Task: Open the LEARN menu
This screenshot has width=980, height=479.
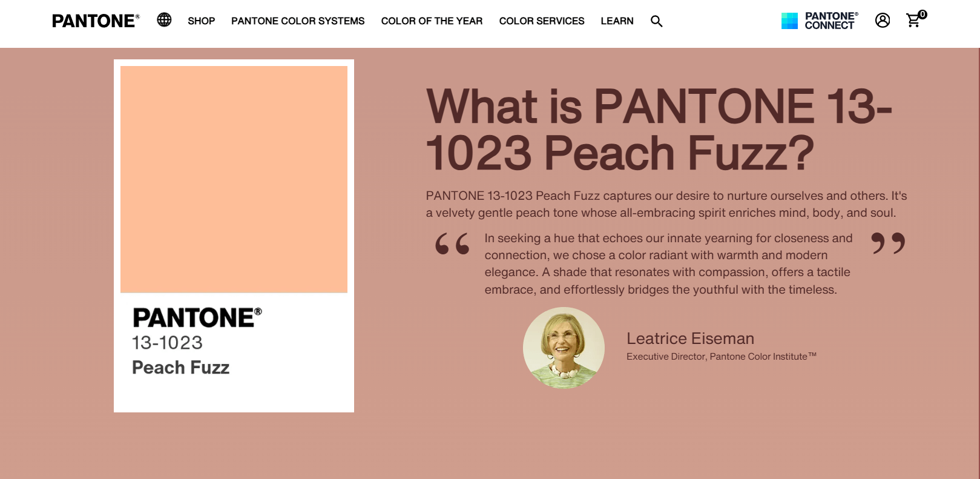Action: pyautogui.click(x=617, y=21)
